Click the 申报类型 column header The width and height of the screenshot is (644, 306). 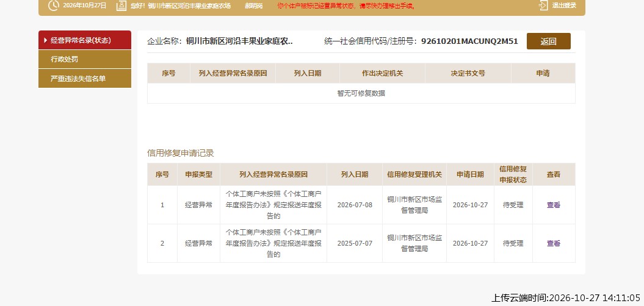(199, 174)
